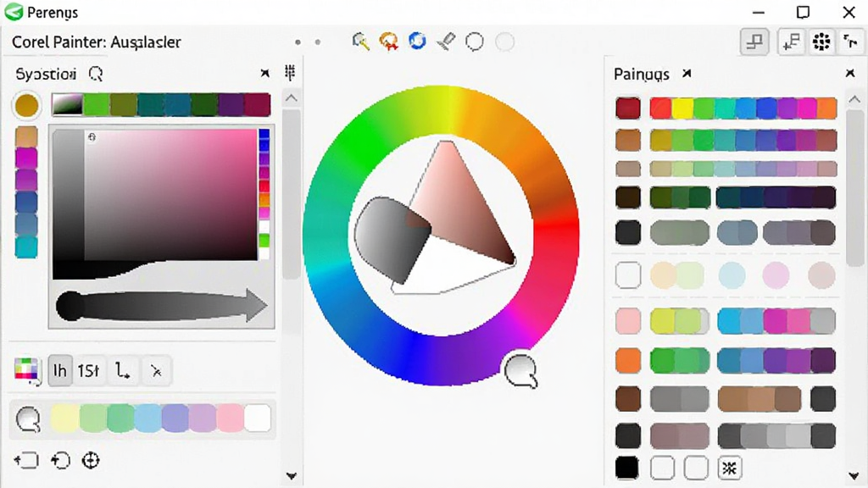
Task: Click the up arrow of left panel scrollbar
Action: 292,98
